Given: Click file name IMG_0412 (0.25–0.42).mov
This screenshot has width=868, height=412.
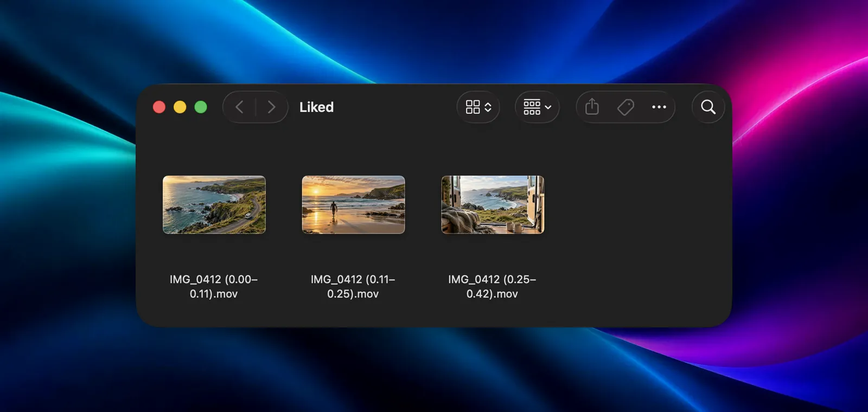Looking at the screenshot, I should [x=492, y=286].
